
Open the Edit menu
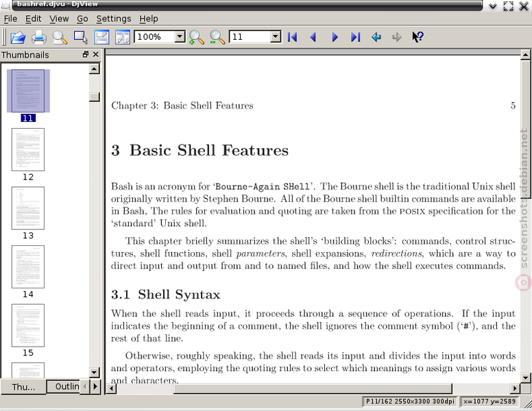(x=33, y=18)
